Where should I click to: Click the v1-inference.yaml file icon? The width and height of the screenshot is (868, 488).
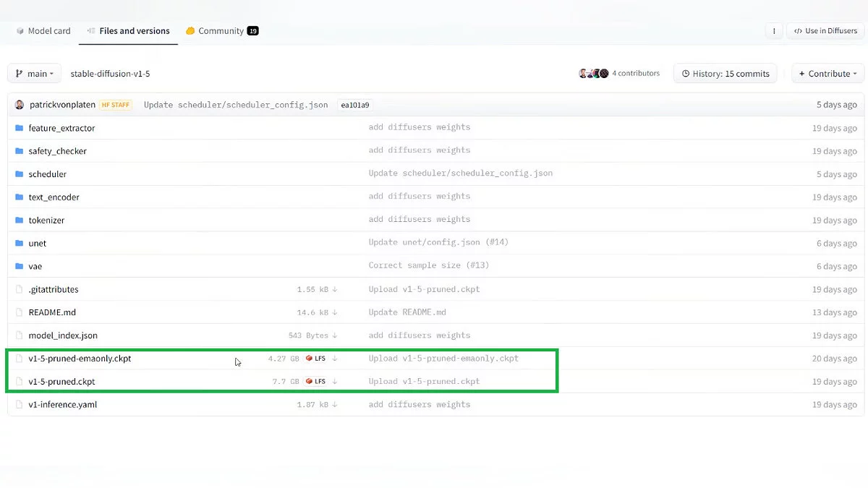click(20, 405)
